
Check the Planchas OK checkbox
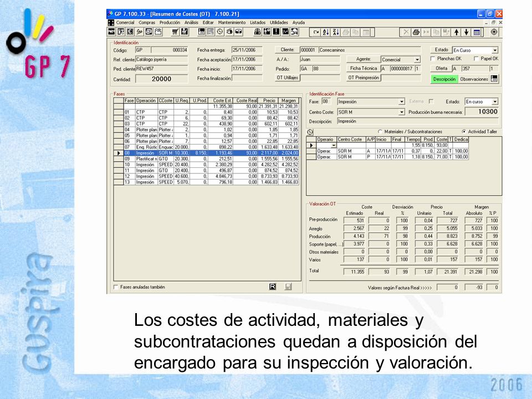tap(433, 59)
